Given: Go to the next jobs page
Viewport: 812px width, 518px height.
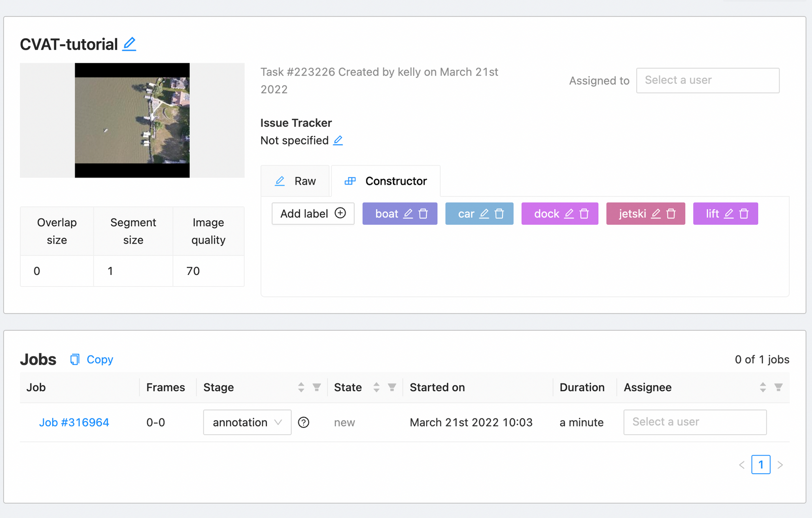Looking at the screenshot, I should [x=781, y=464].
